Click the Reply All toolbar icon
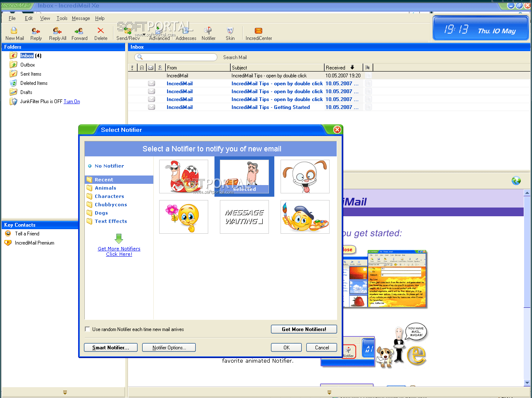Screen dimensions: 532x398 (57, 34)
